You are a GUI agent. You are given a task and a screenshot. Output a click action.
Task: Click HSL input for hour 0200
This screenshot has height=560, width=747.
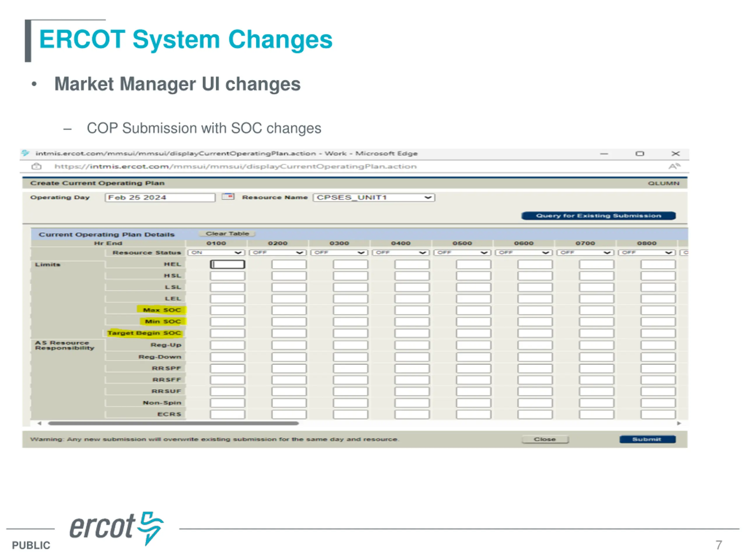coord(289,276)
